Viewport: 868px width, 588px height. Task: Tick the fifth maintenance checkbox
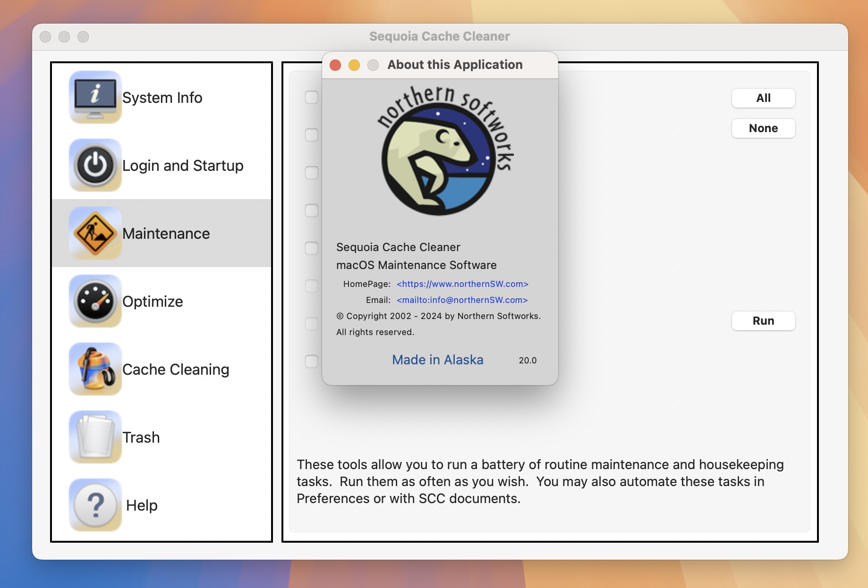[312, 248]
